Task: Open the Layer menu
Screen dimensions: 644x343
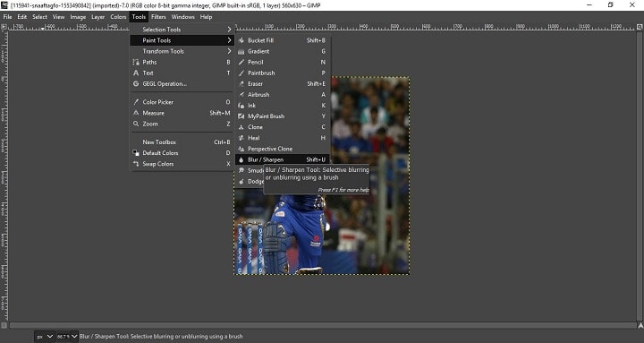Action: point(97,17)
